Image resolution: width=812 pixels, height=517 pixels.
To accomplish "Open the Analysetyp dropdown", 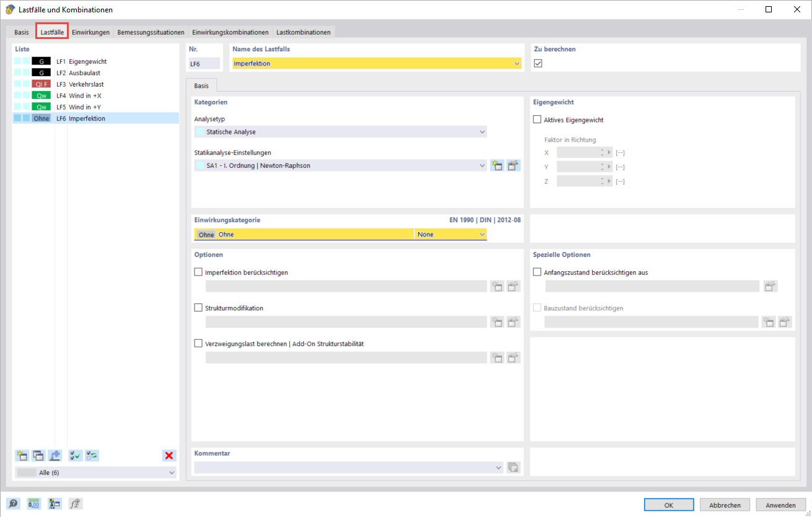I will pyautogui.click(x=482, y=132).
